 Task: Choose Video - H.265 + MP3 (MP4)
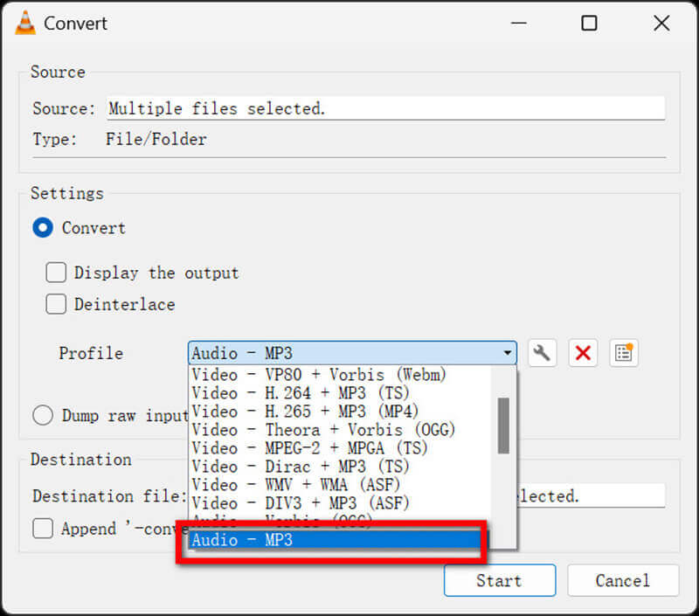click(340, 412)
